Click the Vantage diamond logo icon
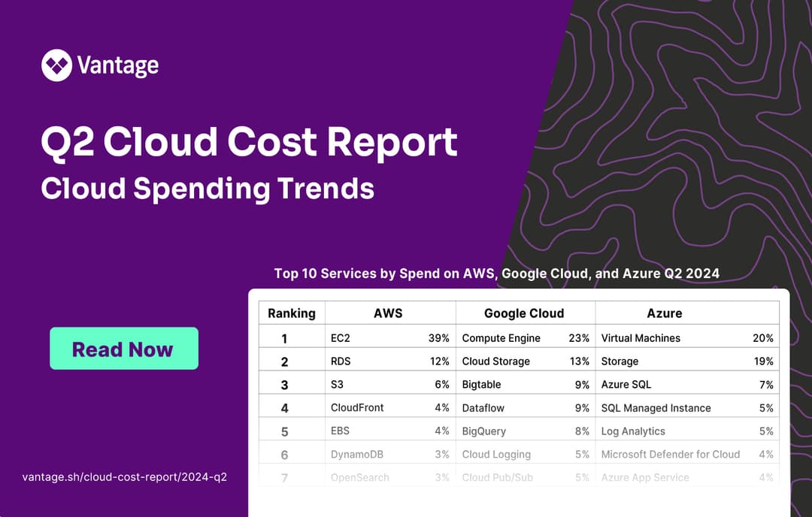This screenshot has width=812, height=517. [56, 65]
